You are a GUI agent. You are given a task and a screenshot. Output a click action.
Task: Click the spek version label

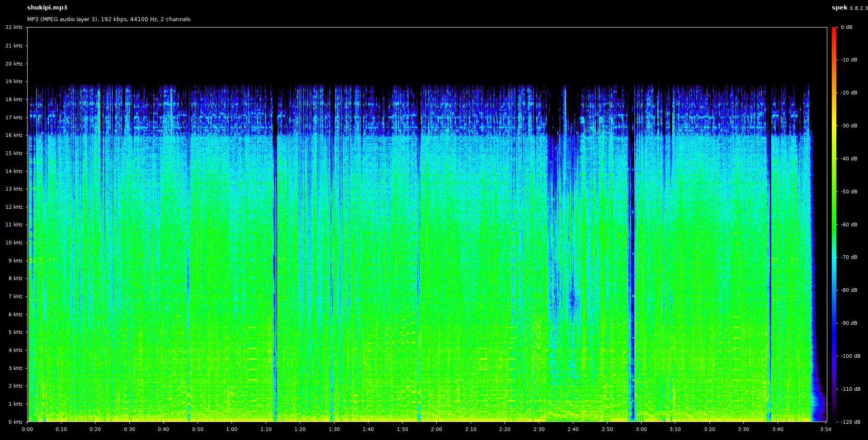click(849, 8)
